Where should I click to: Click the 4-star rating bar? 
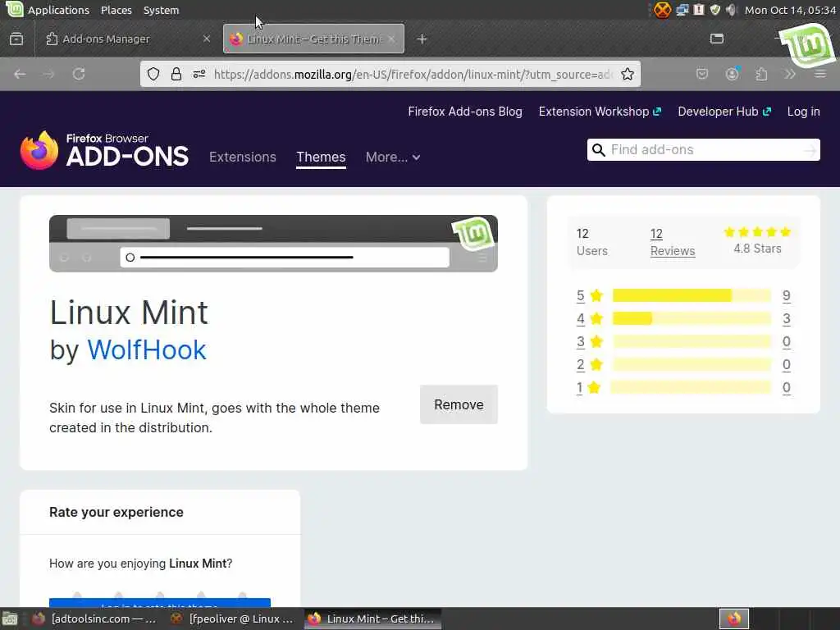[692, 319]
